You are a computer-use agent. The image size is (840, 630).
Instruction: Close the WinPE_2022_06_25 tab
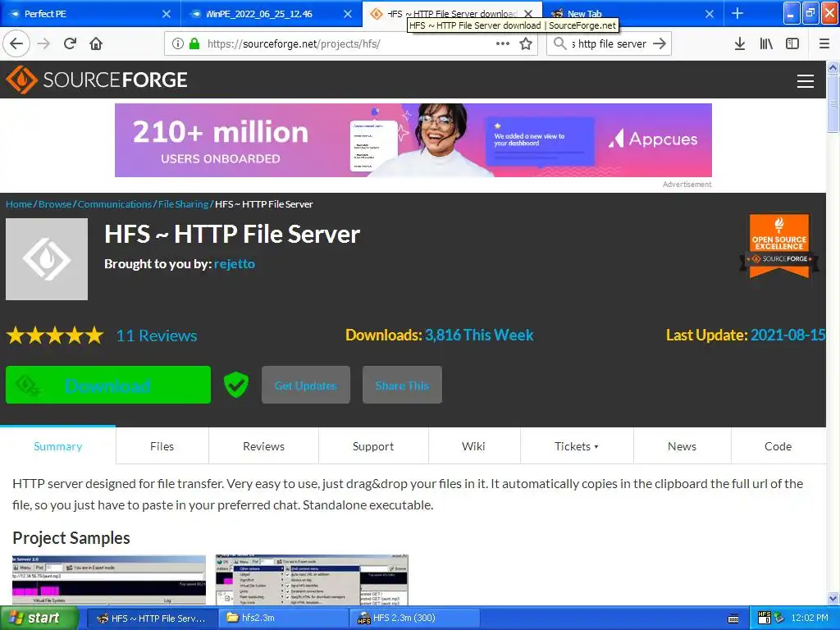pyautogui.click(x=348, y=14)
